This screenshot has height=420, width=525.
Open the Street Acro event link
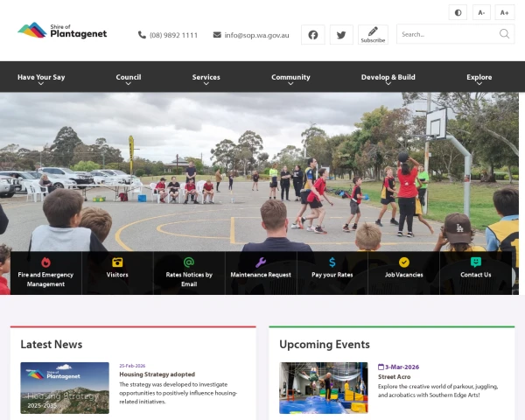(394, 377)
